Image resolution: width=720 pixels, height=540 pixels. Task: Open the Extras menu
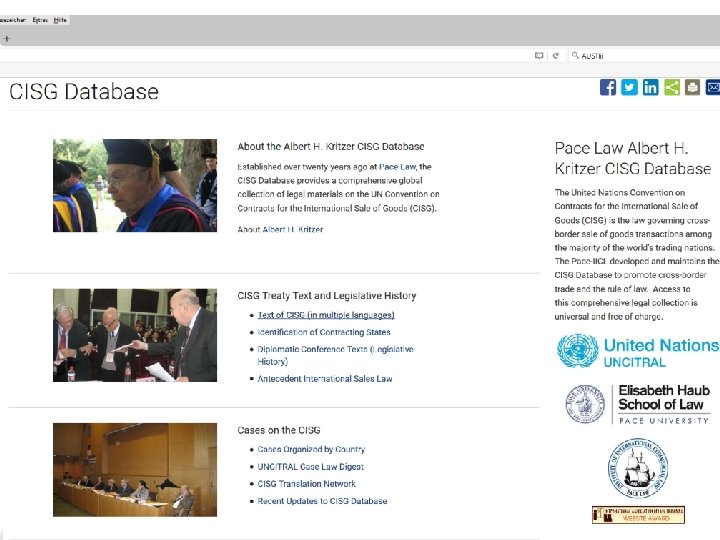(x=40, y=20)
